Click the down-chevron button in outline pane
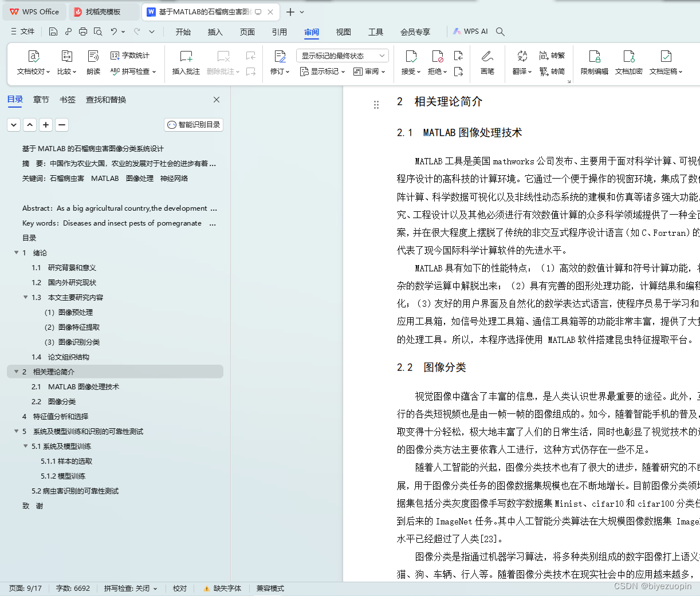This screenshot has width=700, height=596. point(14,125)
